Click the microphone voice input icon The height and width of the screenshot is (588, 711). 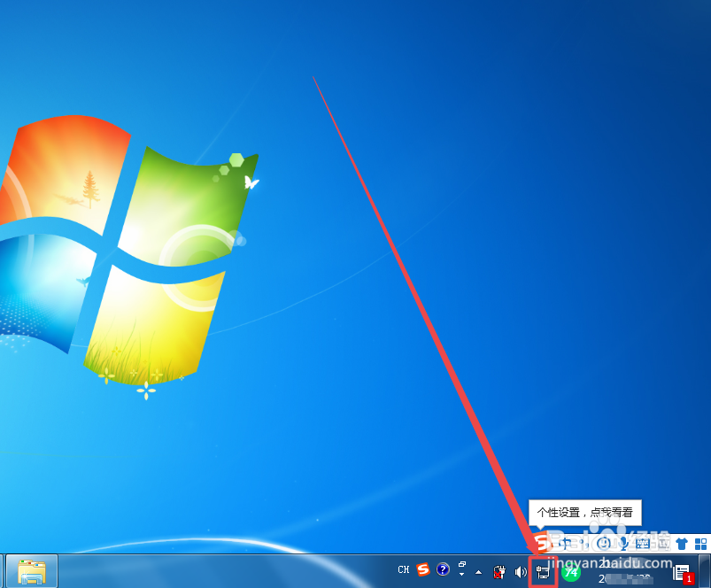(x=623, y=543)
